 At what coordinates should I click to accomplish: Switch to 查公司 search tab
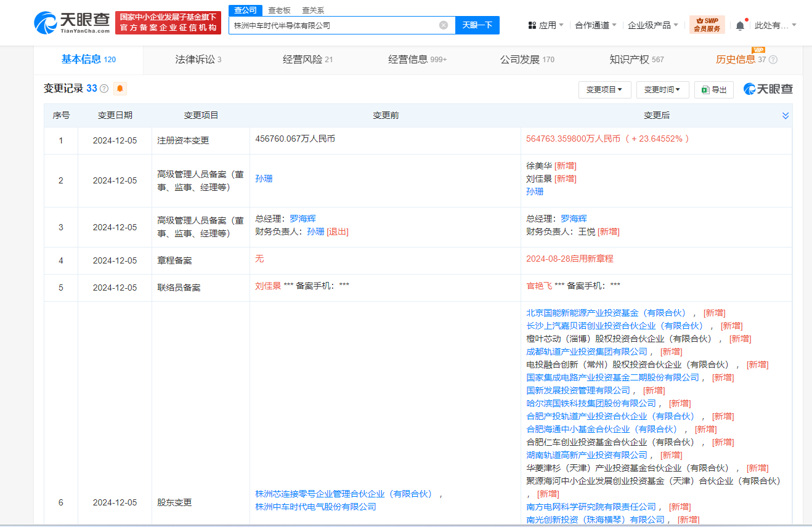tap(245, 10)
